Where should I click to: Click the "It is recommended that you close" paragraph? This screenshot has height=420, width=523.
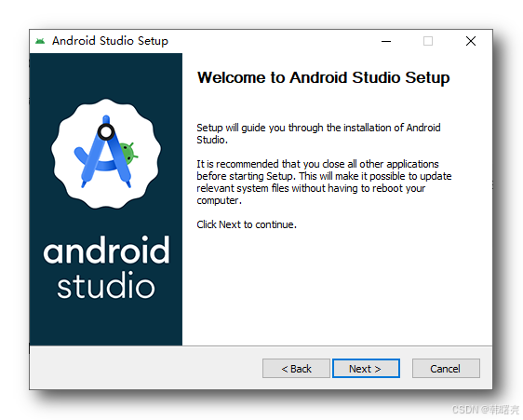click(x=324, y=182)
